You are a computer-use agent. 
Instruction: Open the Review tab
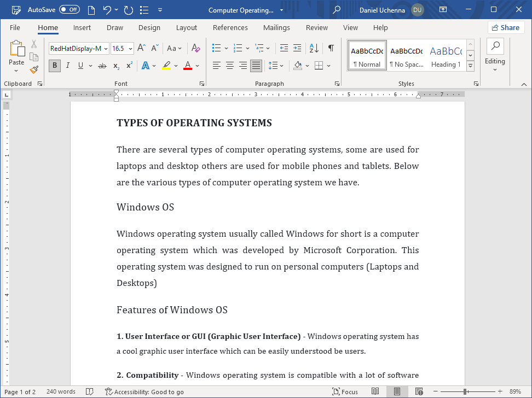316,27
